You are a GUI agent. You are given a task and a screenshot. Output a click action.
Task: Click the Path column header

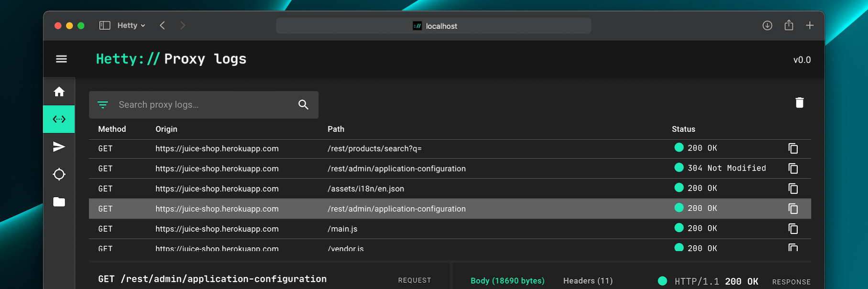[336, 129]
